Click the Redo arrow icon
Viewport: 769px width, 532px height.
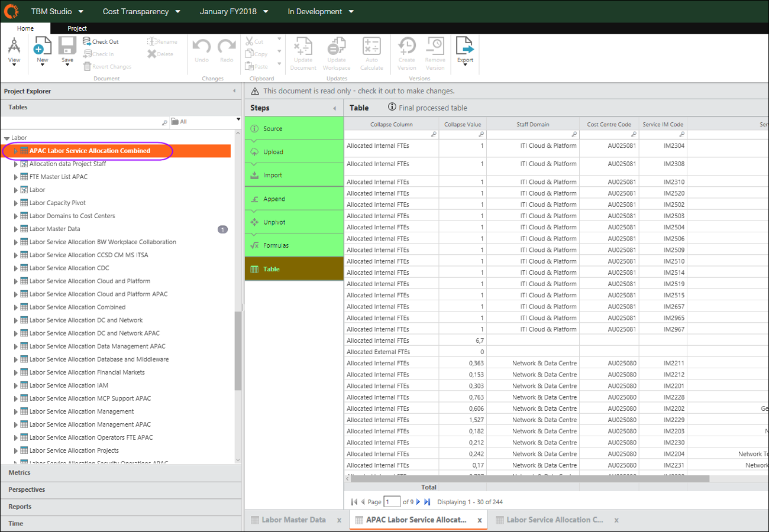227,47
